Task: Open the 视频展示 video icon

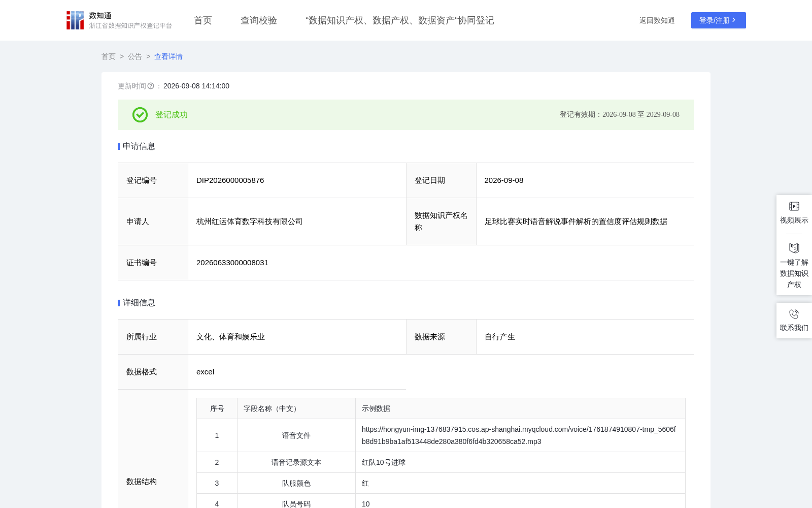Action: (x=794, y=206)
